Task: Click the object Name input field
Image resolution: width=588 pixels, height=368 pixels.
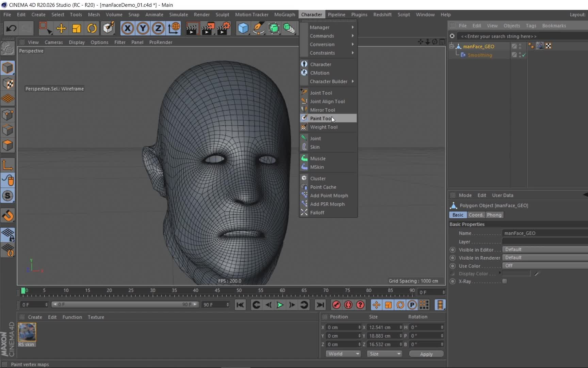Action: pos(544,233)
